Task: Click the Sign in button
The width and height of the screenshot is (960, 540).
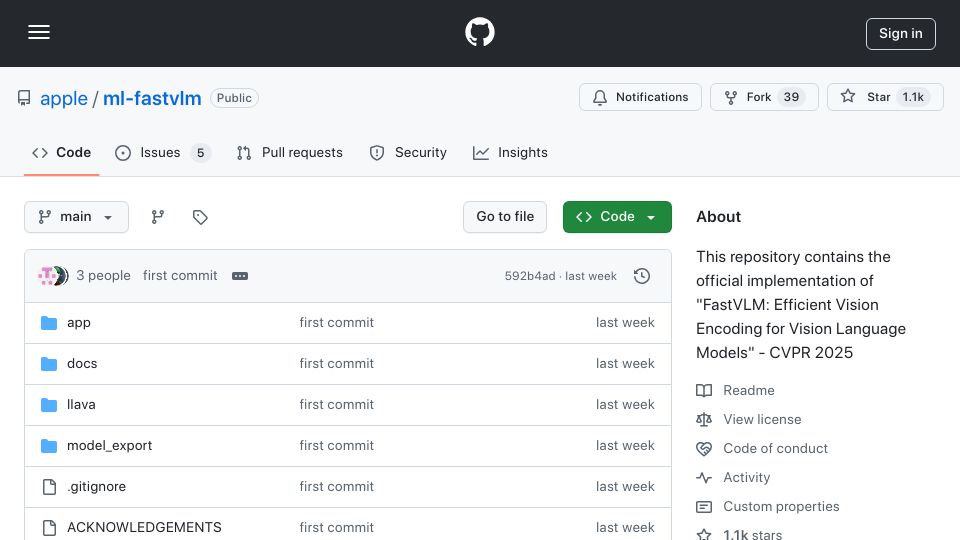Action: tap(901, 34)
